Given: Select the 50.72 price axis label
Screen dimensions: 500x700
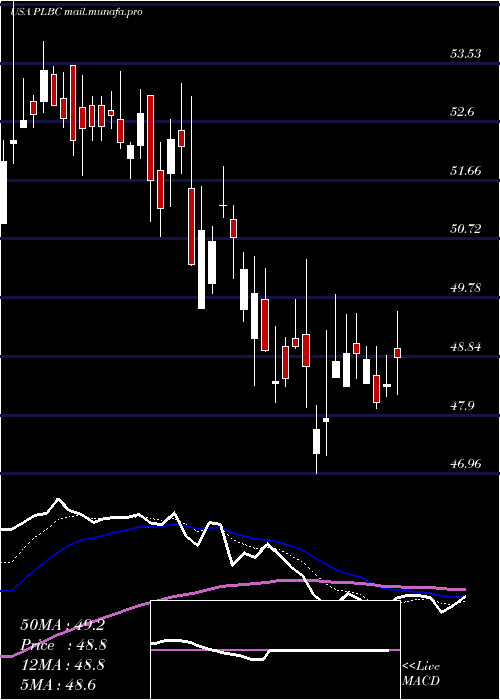Looking at the screenshot, I should click(x=466, y=229).
